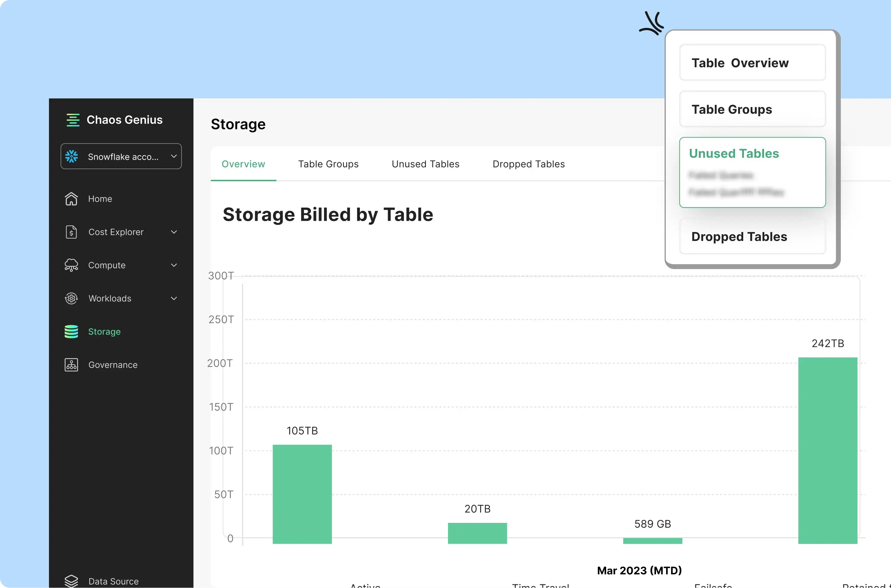Click the Snowflake snowflake icon
Screen dimensions: 891x588
72,156
